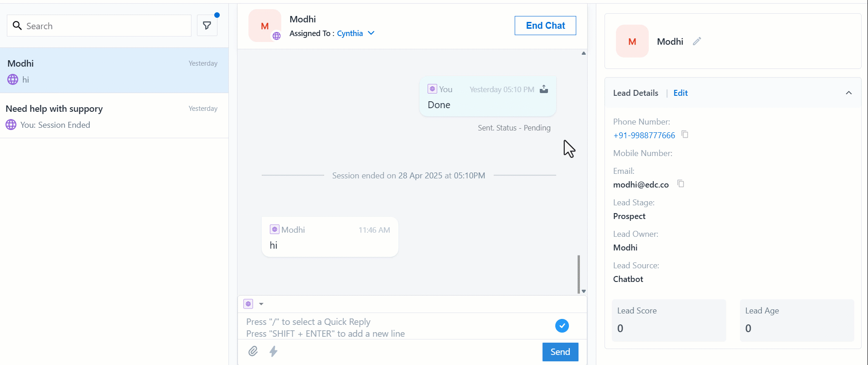868x365 pixels.
Task: Click Lead Owner value 'Modhi'
Action: pos(625,248)
